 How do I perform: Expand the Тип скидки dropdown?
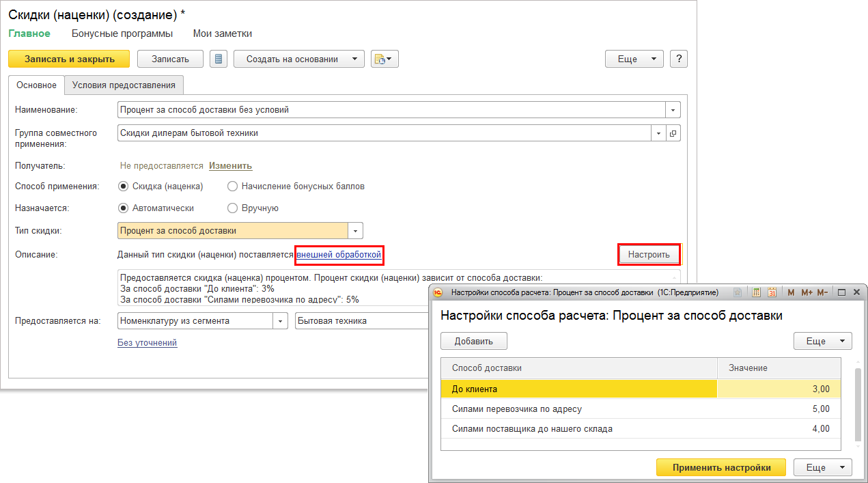(355, 231)
